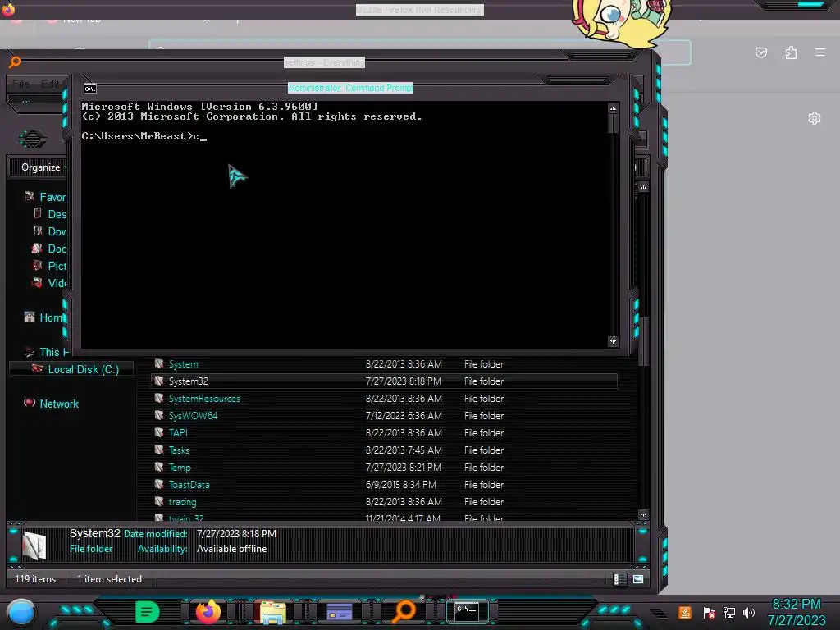Click inside the Command Prompt console area
The image size is (840, 630).
344,225
